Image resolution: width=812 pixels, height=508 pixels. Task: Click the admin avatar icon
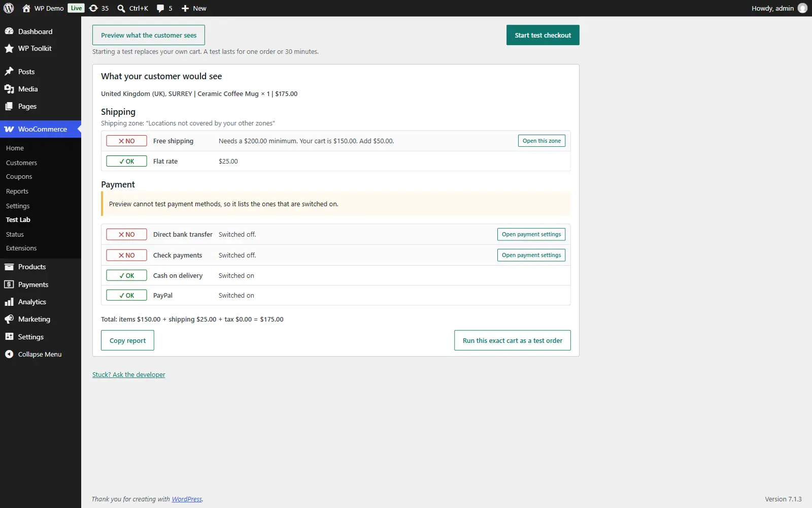coord(802,8)
